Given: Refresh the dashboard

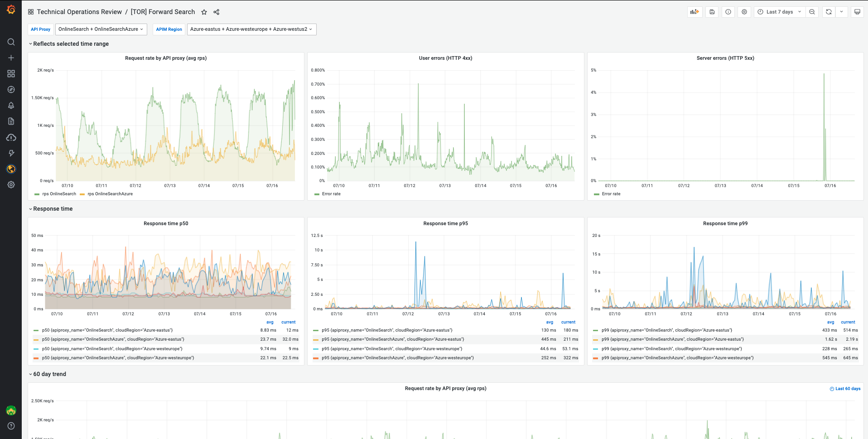Looking at the screenshot, I should pos(829,12).
